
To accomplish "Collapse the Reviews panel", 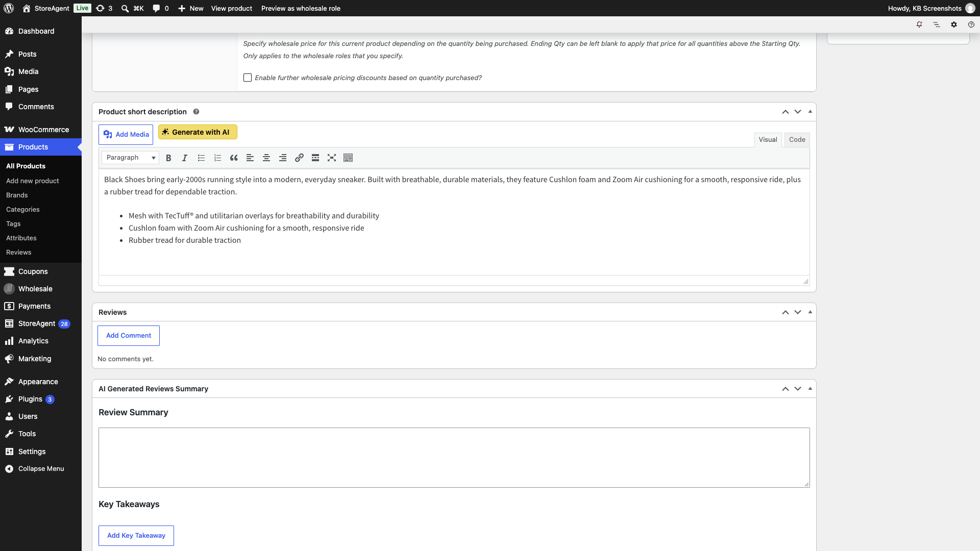I will coord(810,312).
